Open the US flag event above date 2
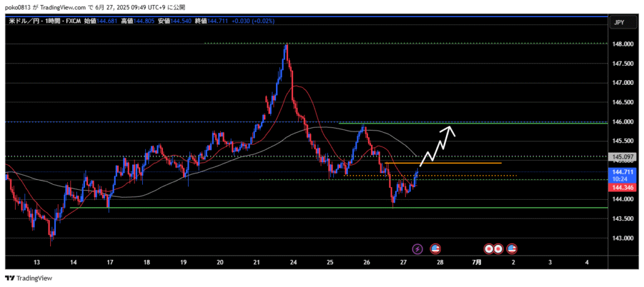644x287 pixels. tap(511, 249)
